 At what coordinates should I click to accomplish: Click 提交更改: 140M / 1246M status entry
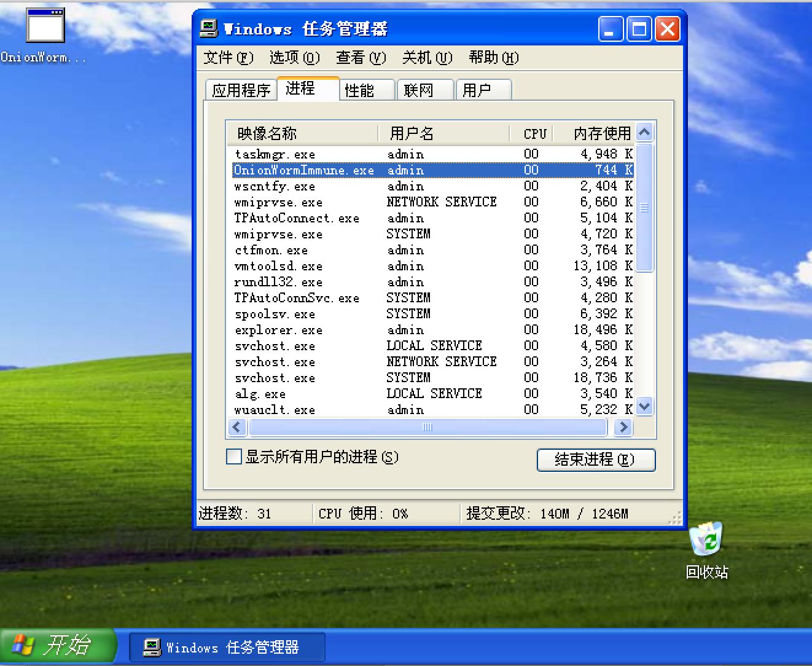pos(547,514)
